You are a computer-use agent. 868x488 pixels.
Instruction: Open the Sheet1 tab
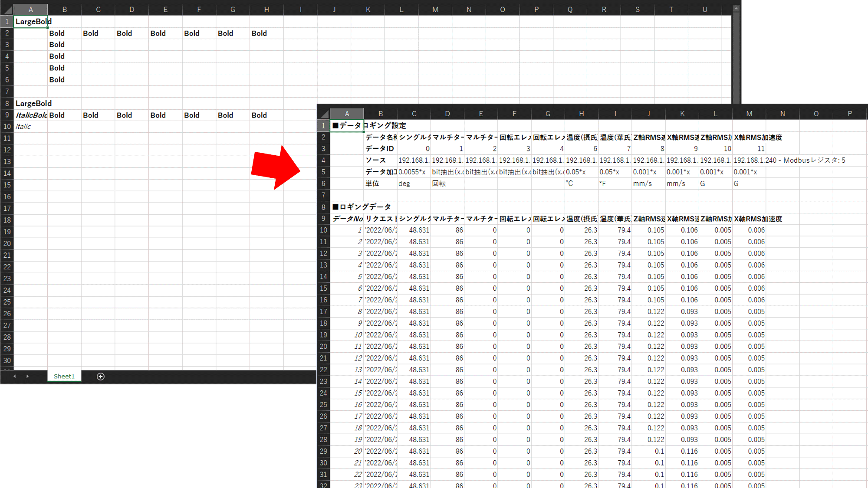click(x=64, y=376)
